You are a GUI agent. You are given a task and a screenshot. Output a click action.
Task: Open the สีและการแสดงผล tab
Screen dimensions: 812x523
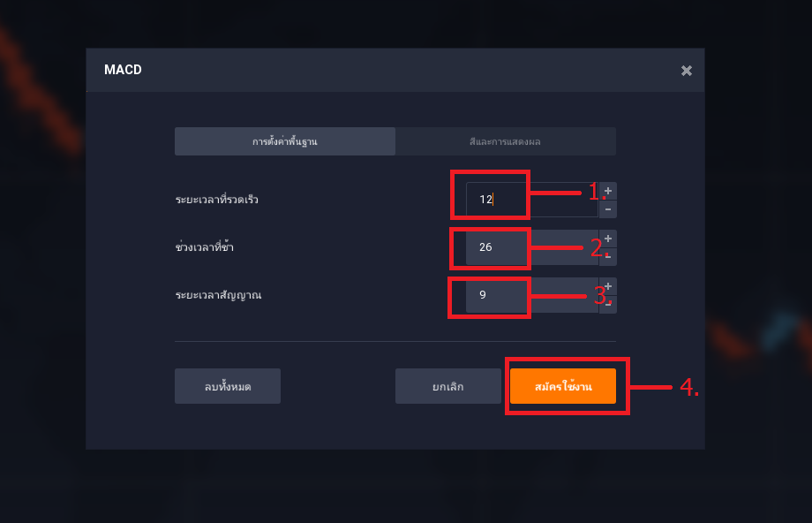click(x=506, y=141)
